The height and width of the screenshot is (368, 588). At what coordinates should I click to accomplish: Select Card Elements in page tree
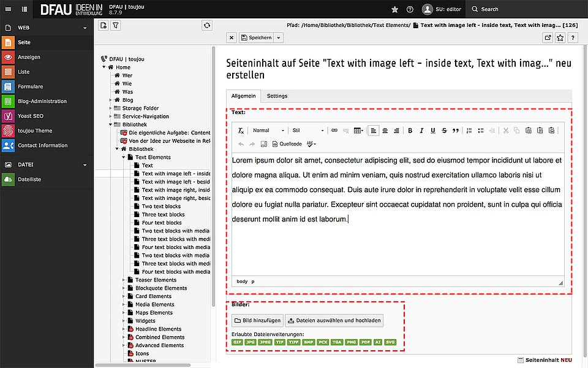point(153,296)
